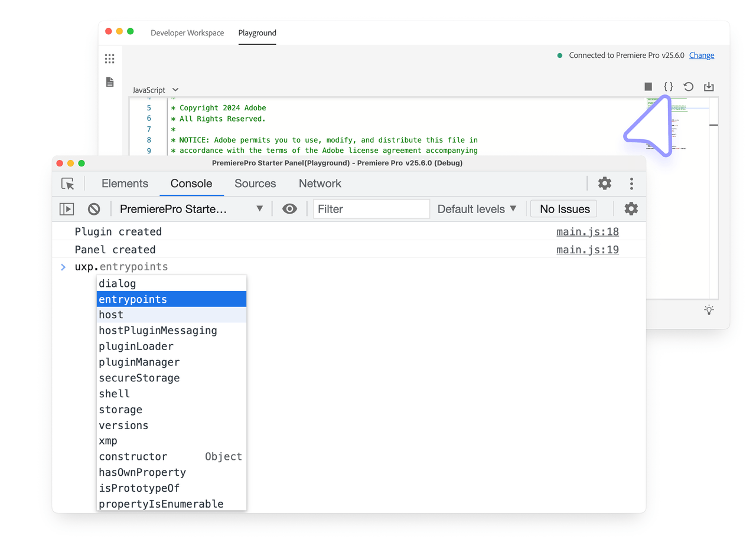Image resolution: width=756 pixels, height=556 pixels.
Task: Open the Default levels dropdown
Action: tap(475, 208)
